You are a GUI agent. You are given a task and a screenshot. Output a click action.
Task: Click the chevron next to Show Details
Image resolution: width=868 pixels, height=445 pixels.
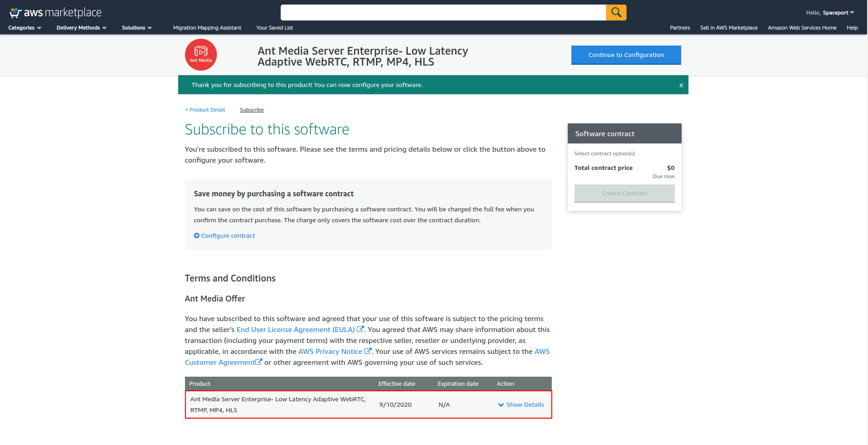501,405
